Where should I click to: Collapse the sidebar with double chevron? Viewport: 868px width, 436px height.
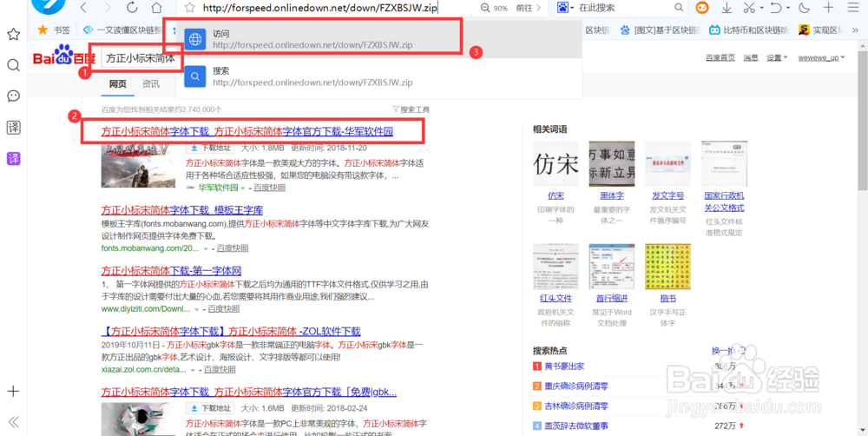tap(13, 422)
